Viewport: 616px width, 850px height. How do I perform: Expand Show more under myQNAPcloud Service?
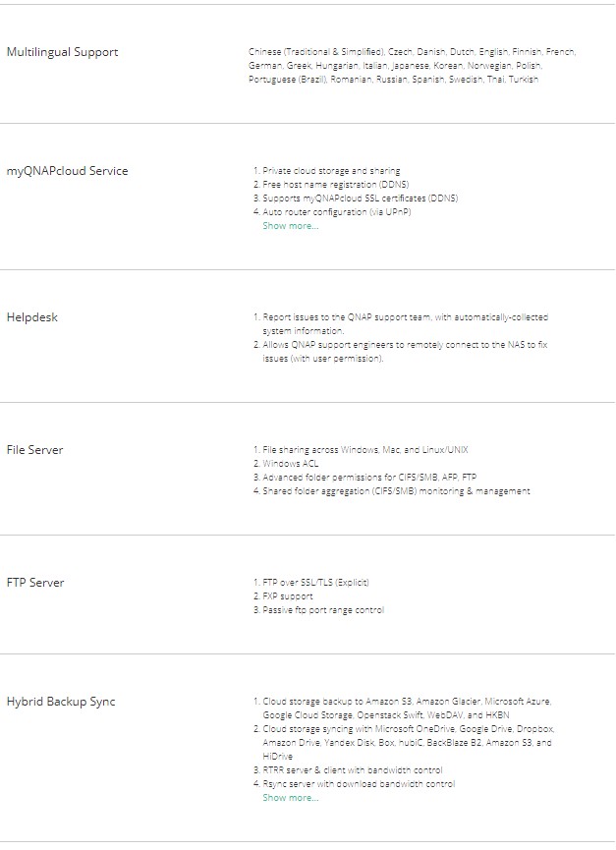(x=290, y=226)
